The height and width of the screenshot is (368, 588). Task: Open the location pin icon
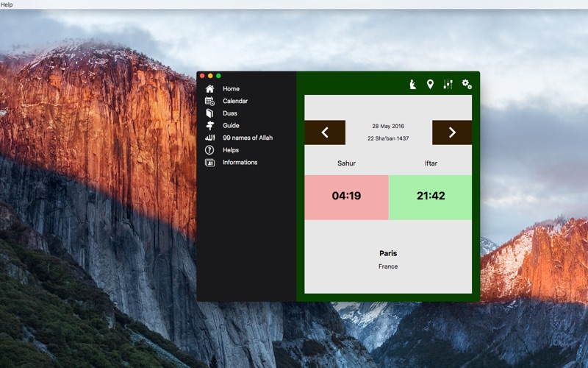[x=430, y=84]
